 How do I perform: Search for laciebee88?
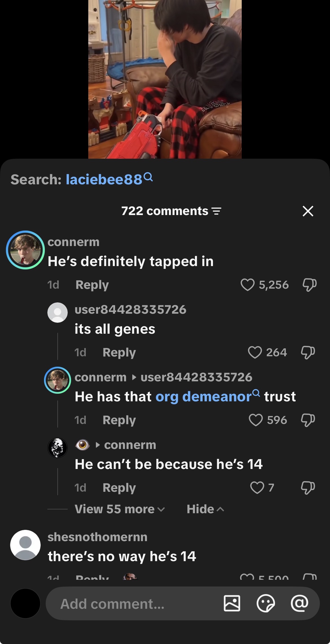(109, 179)
